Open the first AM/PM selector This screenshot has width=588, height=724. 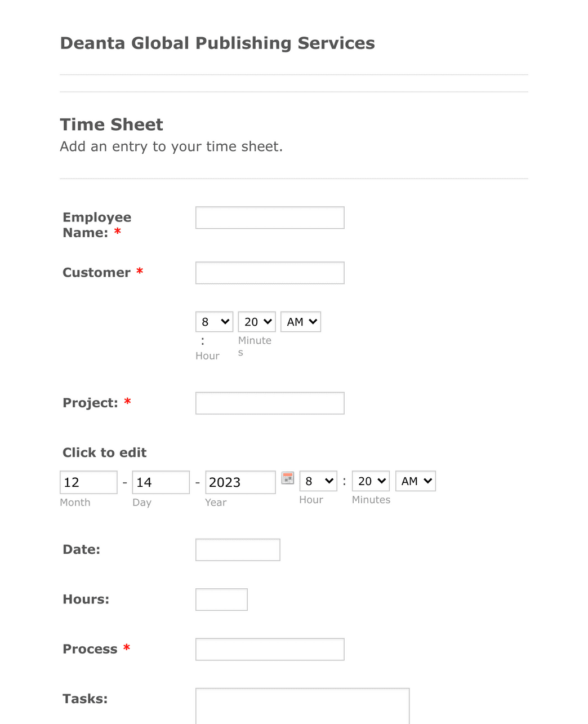[x=300, y=322]
